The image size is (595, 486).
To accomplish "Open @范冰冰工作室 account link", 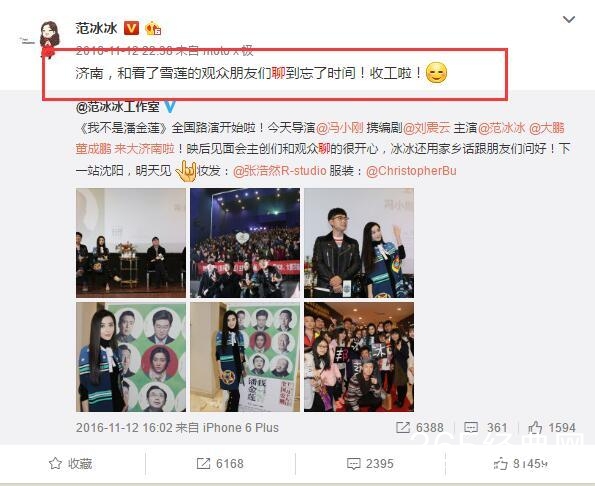I will (x=118, y=107).
